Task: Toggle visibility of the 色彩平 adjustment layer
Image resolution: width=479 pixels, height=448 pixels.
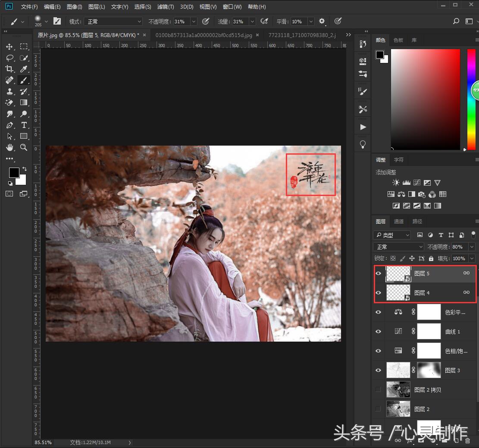Action: pos(378,312)
